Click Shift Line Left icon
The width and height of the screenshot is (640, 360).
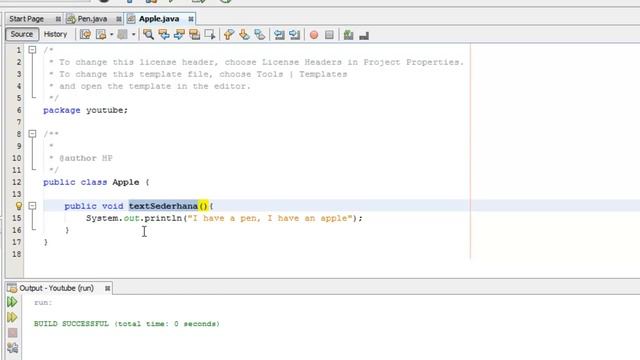point(279,35)
